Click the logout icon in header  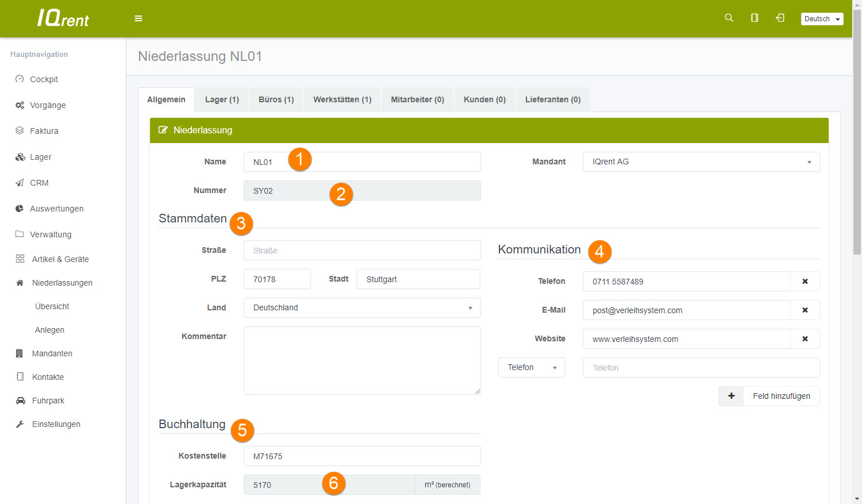780,18
